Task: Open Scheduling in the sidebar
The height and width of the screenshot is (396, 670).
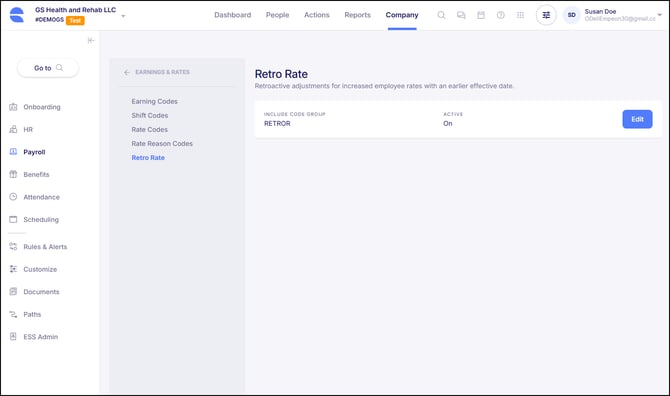Action: (x=41, y=220)
